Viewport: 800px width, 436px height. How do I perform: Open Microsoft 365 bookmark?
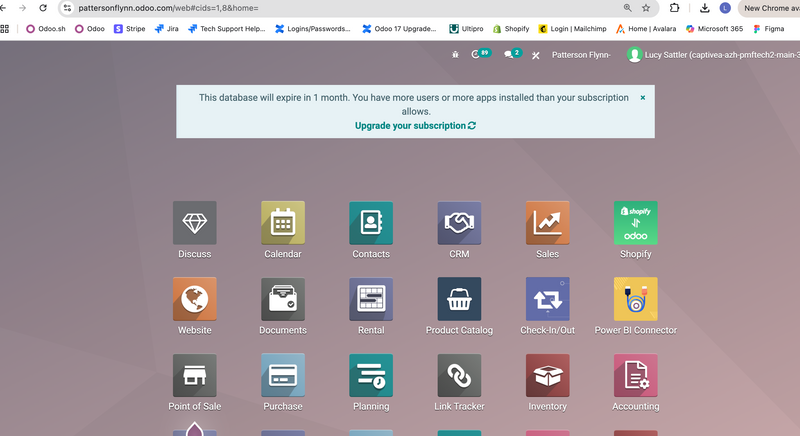tap(715, 29)
